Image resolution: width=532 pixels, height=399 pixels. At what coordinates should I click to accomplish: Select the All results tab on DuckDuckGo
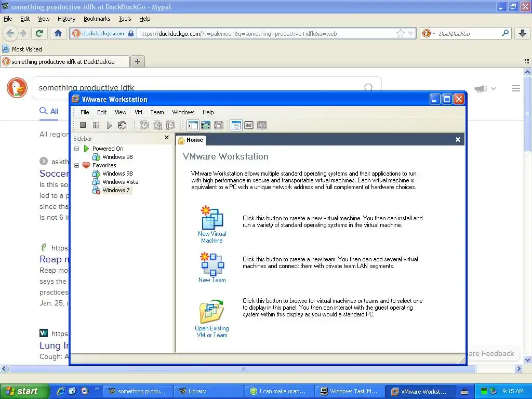coord(49,112)
